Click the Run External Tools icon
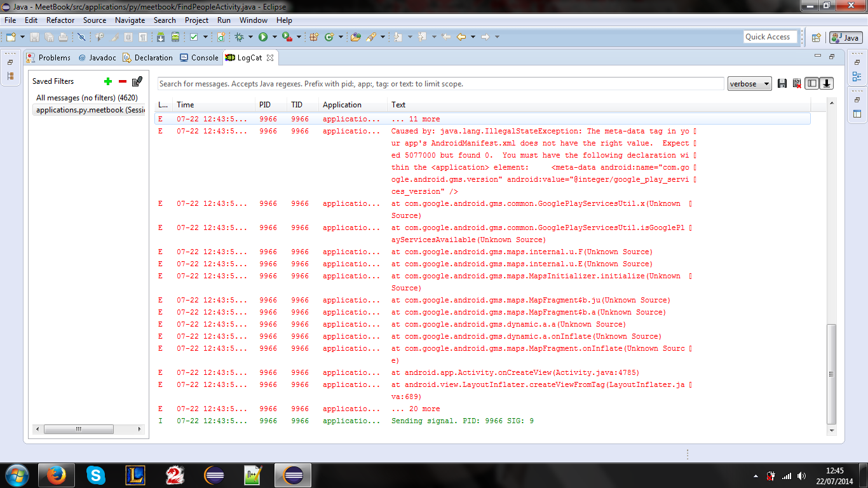The width and height of the screenshot is (868, 488). pyautogui.click(x=287, y=37)
